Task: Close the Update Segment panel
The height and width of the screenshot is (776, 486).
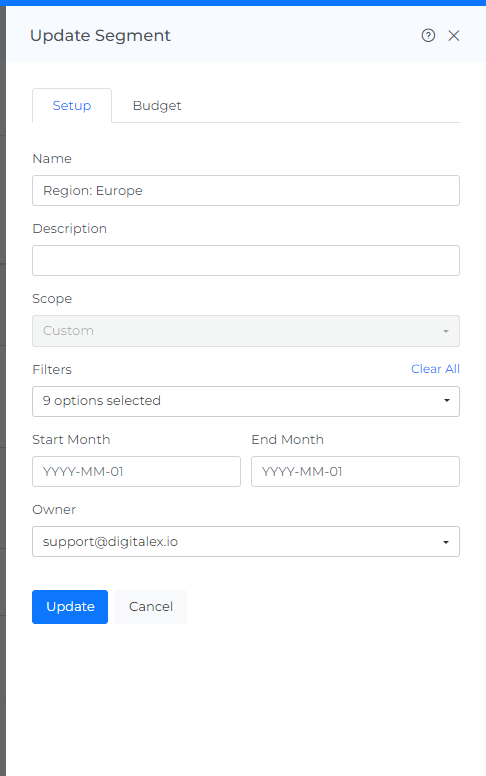Action: [x=454, y=36]
